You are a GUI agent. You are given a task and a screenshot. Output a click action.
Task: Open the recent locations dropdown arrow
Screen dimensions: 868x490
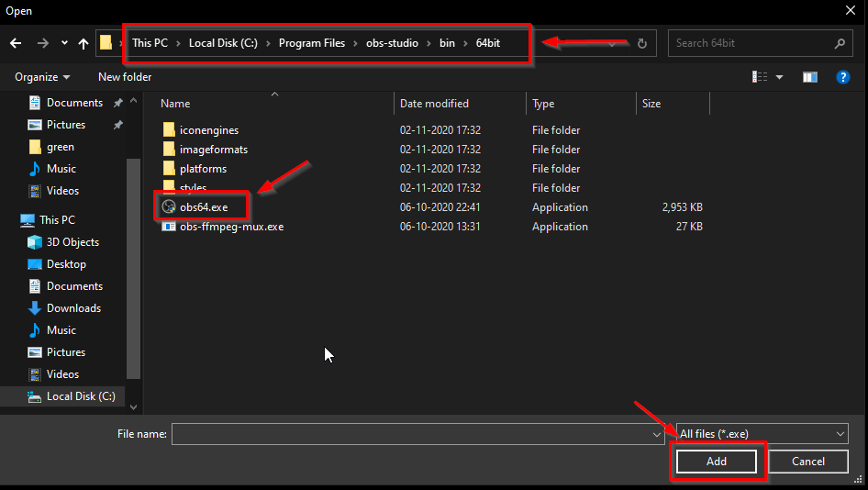(x=64, y=43)
